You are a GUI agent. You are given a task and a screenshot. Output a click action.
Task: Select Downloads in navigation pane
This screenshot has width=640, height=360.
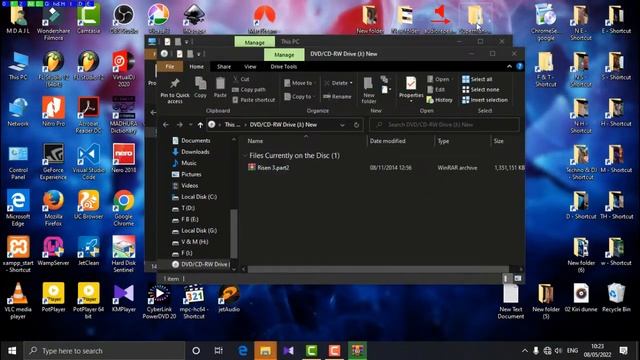pyautogui.click(x=191, y=152)
